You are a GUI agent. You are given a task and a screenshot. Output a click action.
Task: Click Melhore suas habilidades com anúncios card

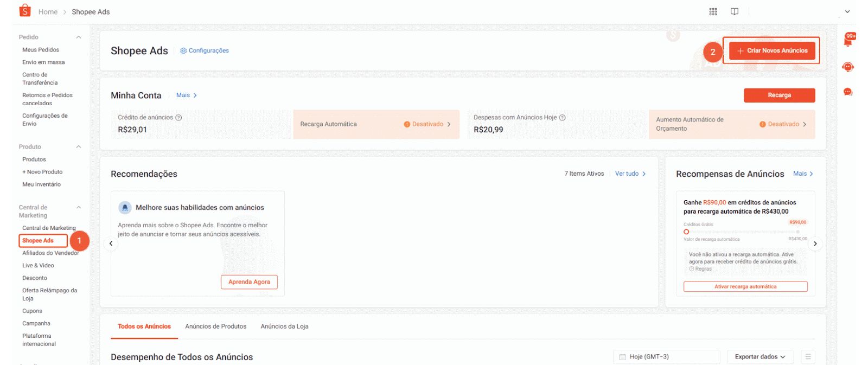pos(198,244)
